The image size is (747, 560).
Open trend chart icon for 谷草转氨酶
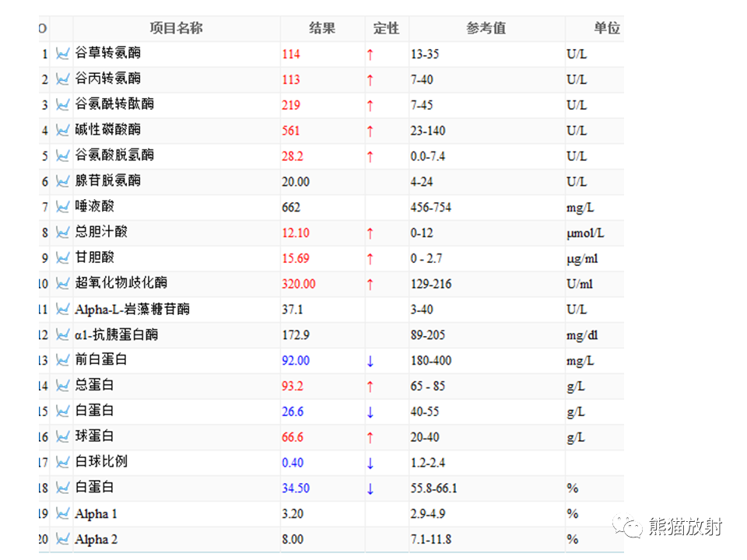coord(62,54)
